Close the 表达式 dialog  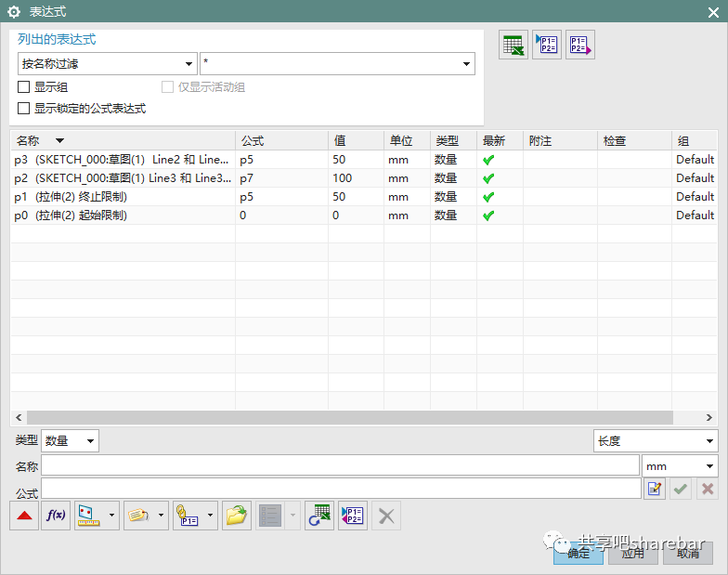click(713, 12)
